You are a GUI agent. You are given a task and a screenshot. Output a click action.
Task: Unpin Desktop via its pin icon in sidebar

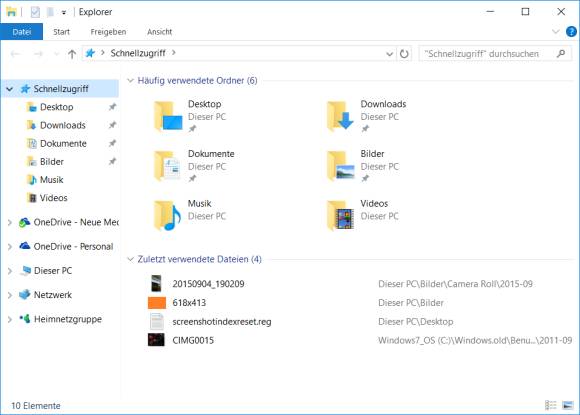112,107
